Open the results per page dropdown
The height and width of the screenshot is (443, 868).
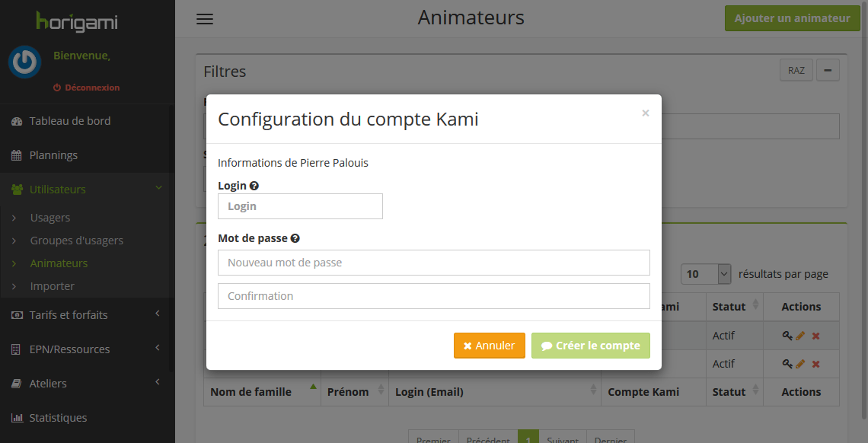click(707, 274)
